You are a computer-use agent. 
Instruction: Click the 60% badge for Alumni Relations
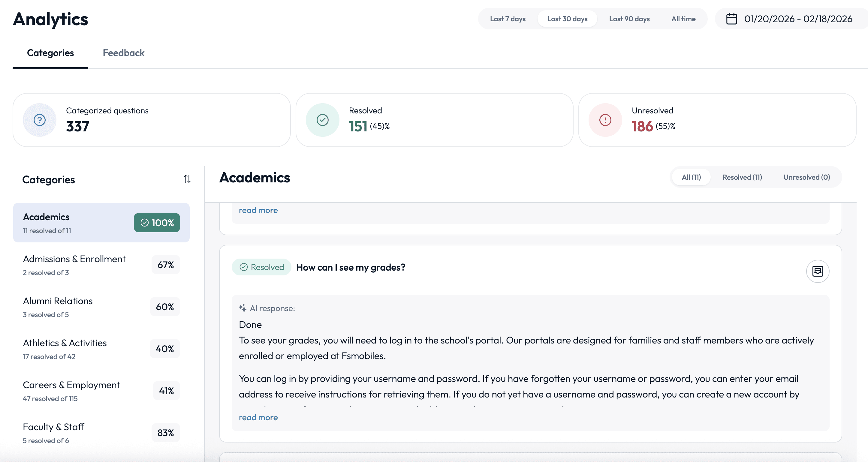[165, 307]
